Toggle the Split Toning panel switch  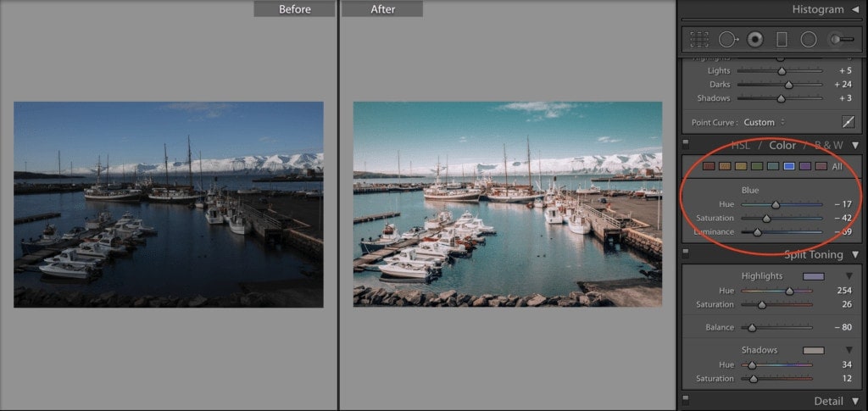point(685,253)
